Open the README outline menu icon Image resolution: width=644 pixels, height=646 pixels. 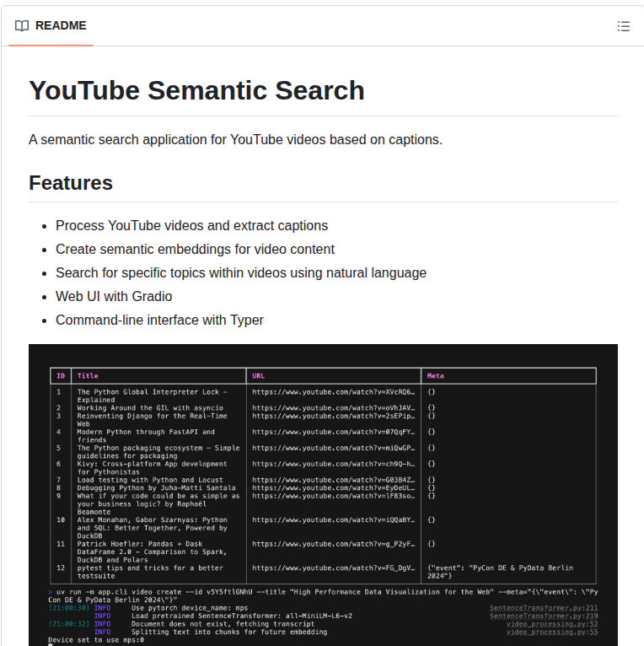click(x=624, y=26)
